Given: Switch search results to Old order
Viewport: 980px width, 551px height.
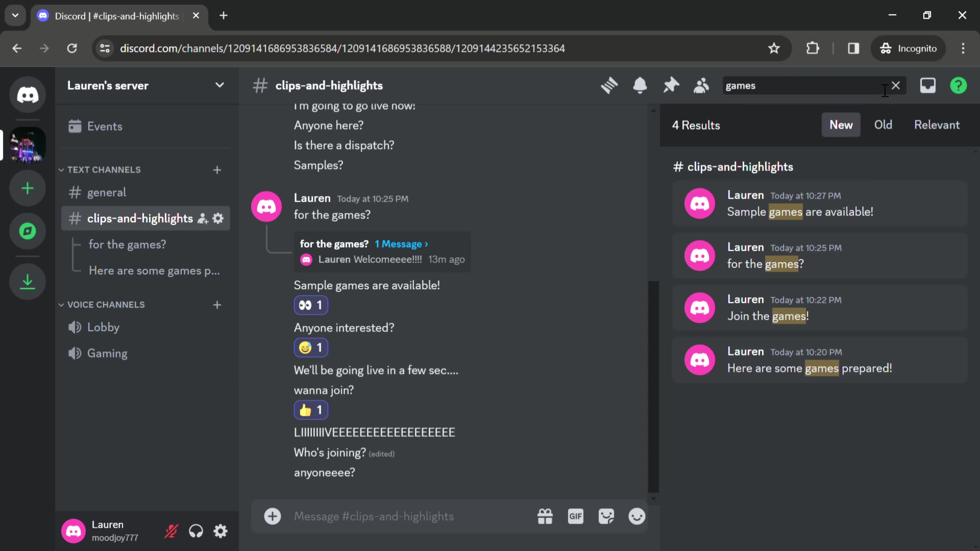Looking at the screenshot, I should coord(883,124).
